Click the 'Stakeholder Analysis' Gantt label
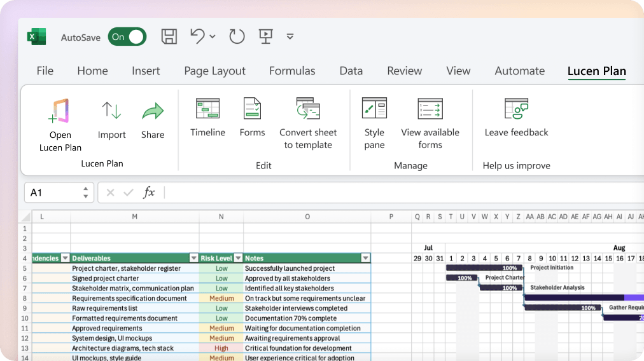Viewport: 644px width, 361px height. [557, 287]
